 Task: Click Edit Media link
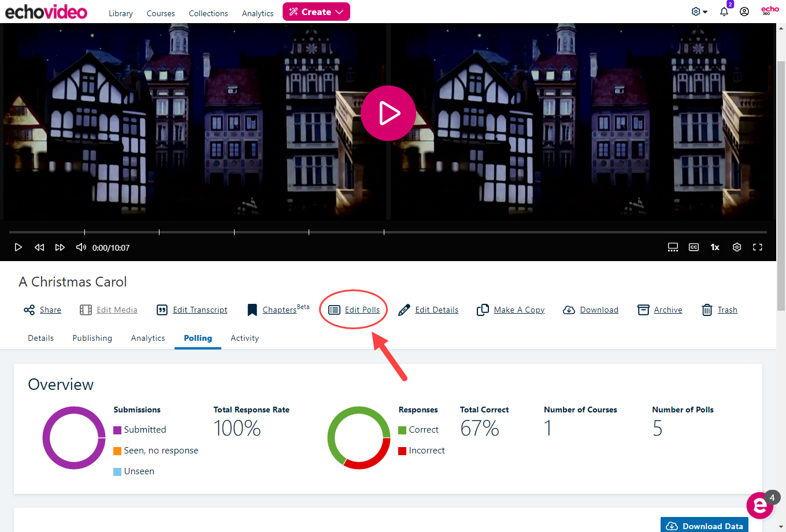coord(117,310)
